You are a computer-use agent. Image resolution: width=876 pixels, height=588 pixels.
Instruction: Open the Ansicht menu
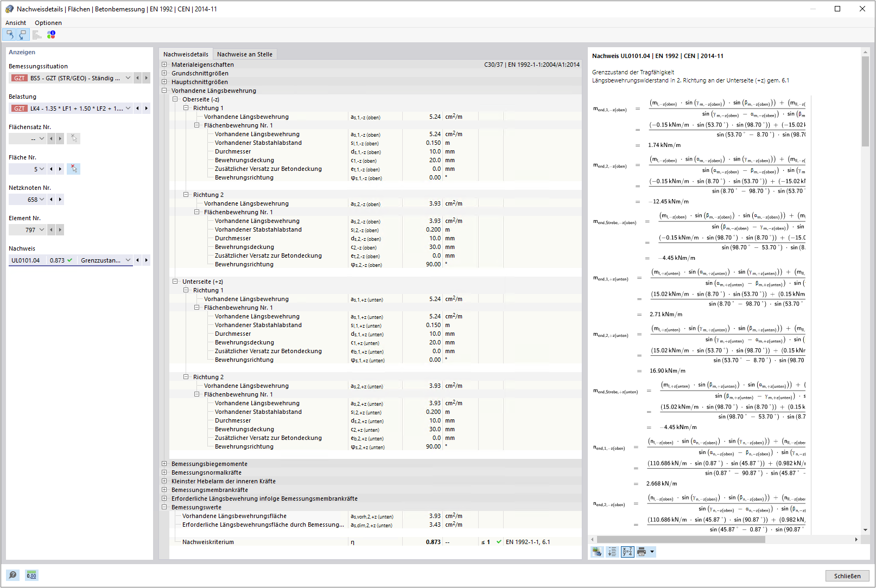click(x=16, y=23)
